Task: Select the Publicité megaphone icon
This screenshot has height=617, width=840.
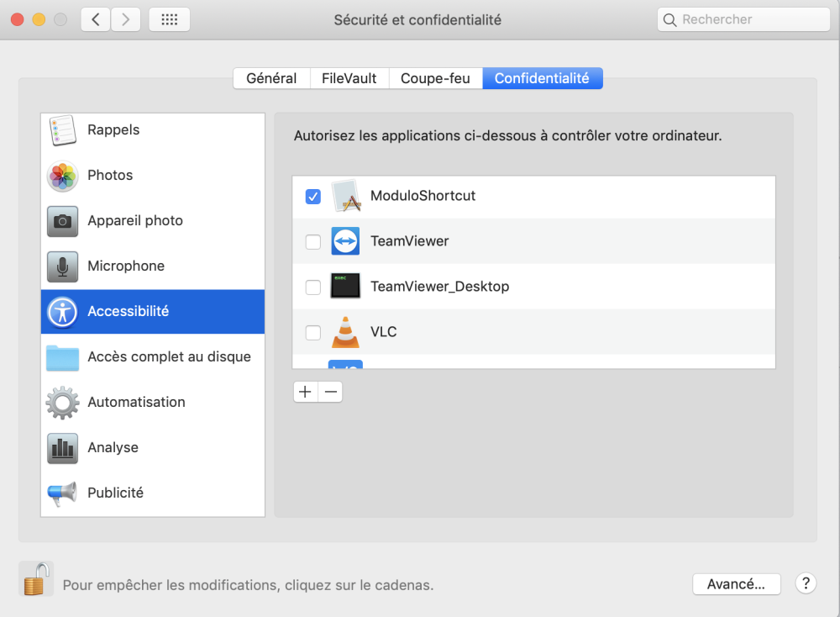Action: [x=62, y=493]
